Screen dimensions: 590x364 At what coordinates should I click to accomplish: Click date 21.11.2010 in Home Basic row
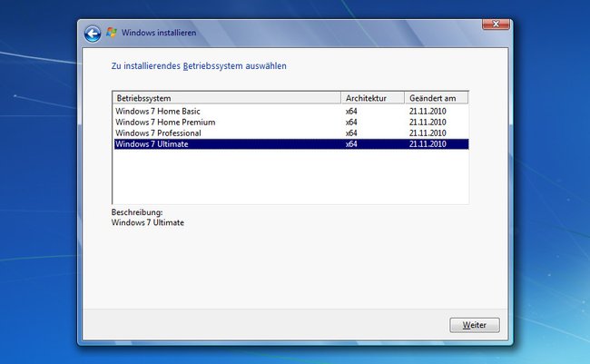pyautogui.click(x=428, y=111)
